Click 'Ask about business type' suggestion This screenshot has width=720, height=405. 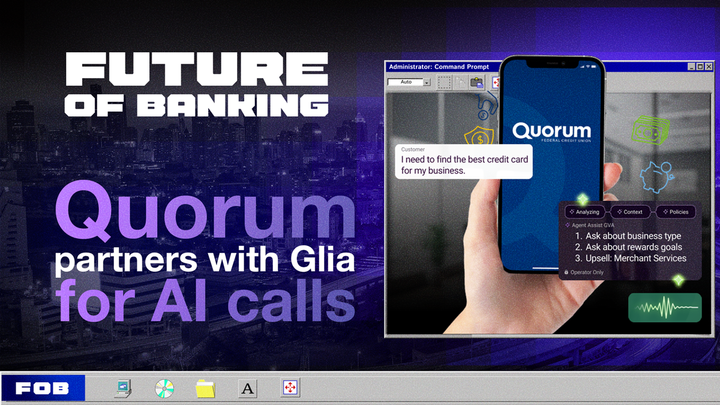click(x=633, y=236)
